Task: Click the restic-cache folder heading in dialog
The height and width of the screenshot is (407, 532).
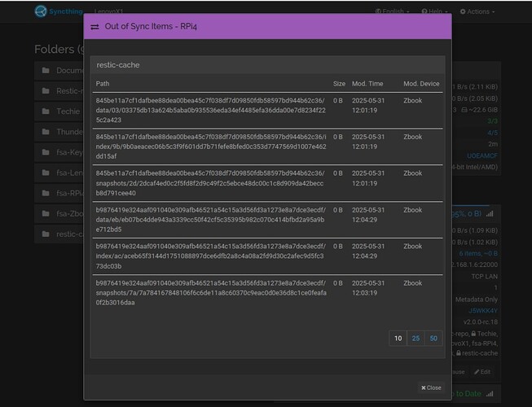Action: [x=118, y=65]
